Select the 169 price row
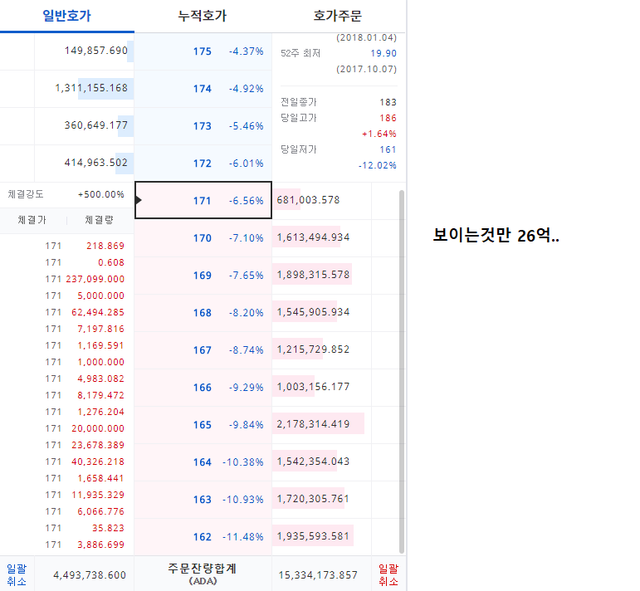Screen dimensions: 640x591 (203, 276)
